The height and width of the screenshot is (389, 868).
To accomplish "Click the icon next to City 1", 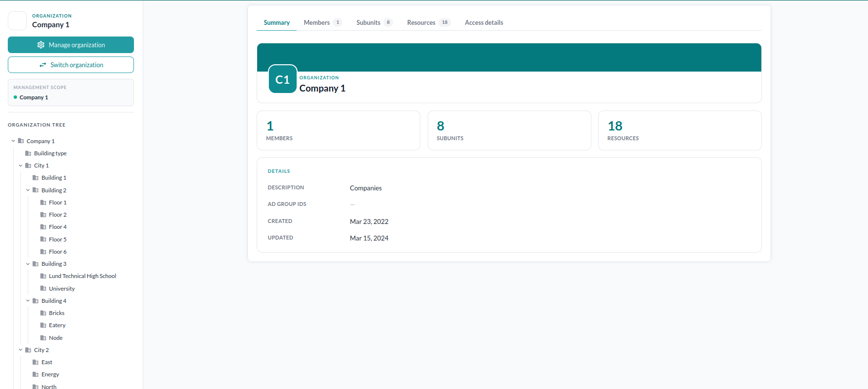I will click(x=28, y=166).
